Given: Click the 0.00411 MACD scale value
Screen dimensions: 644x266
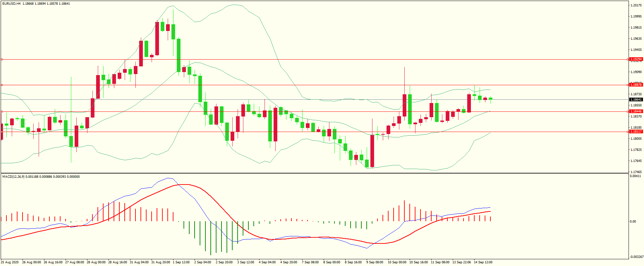Looking at the screenshot, I should [x=635, y=176].
